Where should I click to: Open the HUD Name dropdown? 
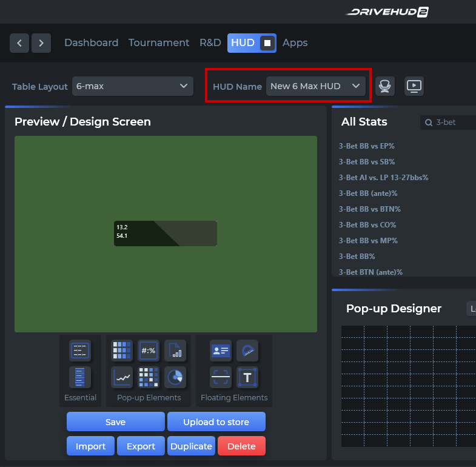point(316,86)
